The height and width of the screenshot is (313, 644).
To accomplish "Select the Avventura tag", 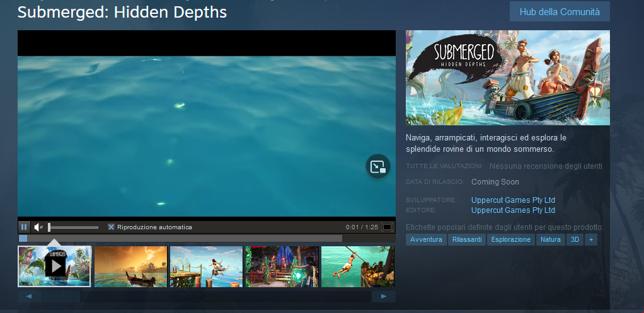I will (x=426, y=239).
